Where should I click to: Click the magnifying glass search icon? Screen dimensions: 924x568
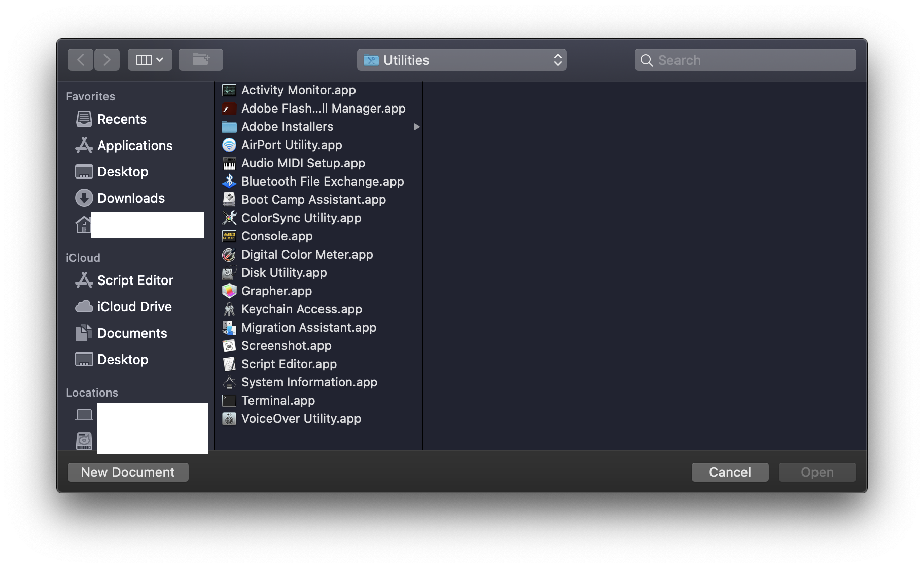click(647, 60)
